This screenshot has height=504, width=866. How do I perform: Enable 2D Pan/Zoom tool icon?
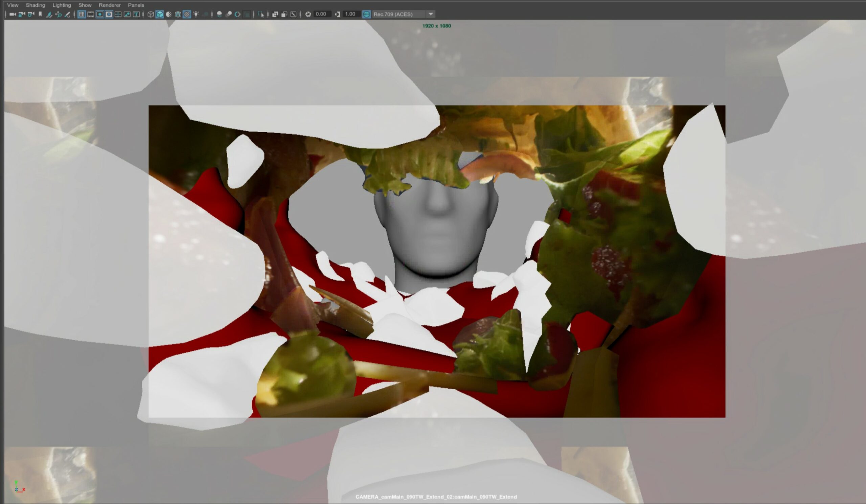point(58,14)
